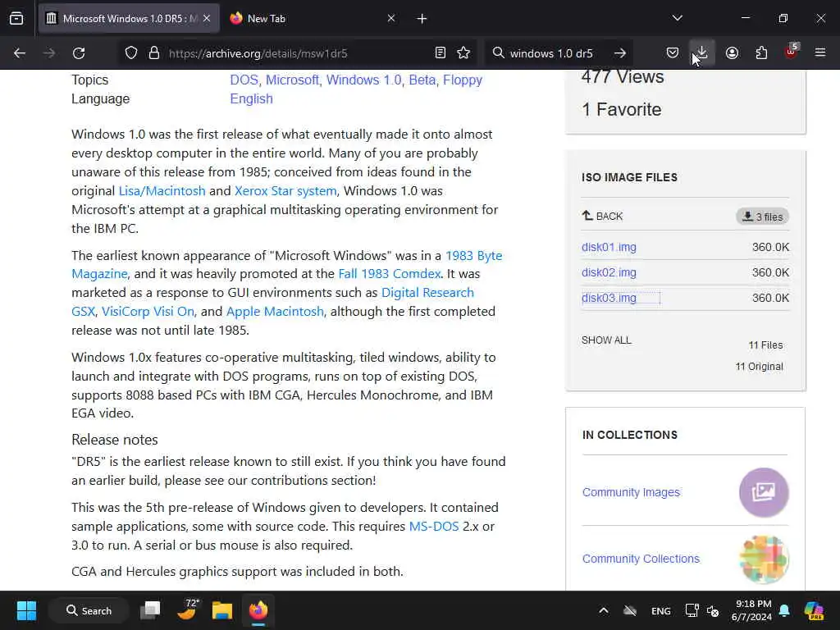This screenshot has height=630, width=840.
Task: Expand the list all tabs chevron
Action: pyautogui.click(x=677, y=18)
